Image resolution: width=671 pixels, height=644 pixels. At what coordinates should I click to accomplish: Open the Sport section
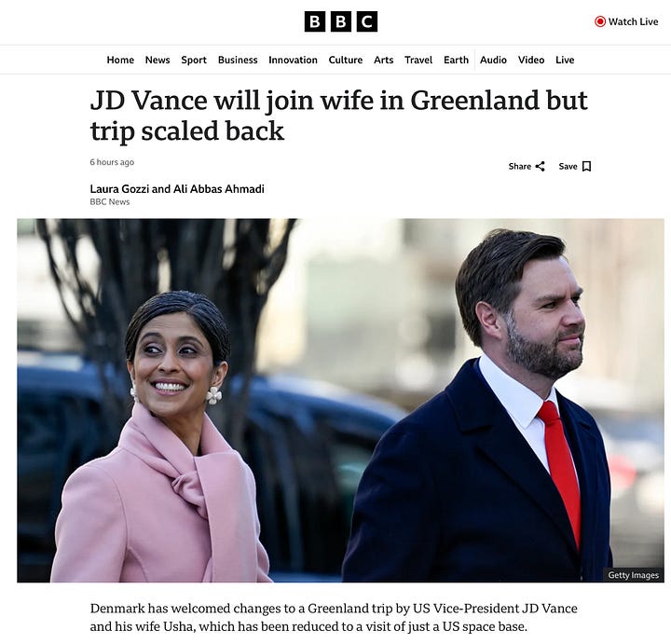[194, 60]
